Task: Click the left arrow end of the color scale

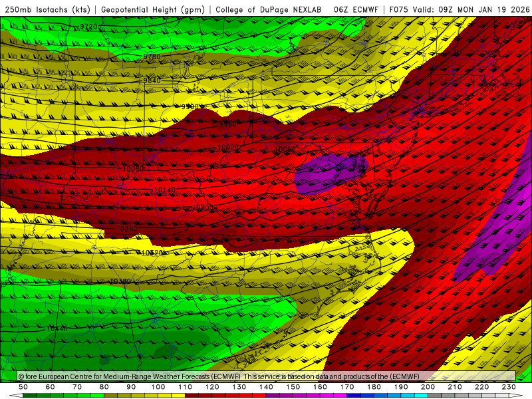Action: (x=16, y=396)
